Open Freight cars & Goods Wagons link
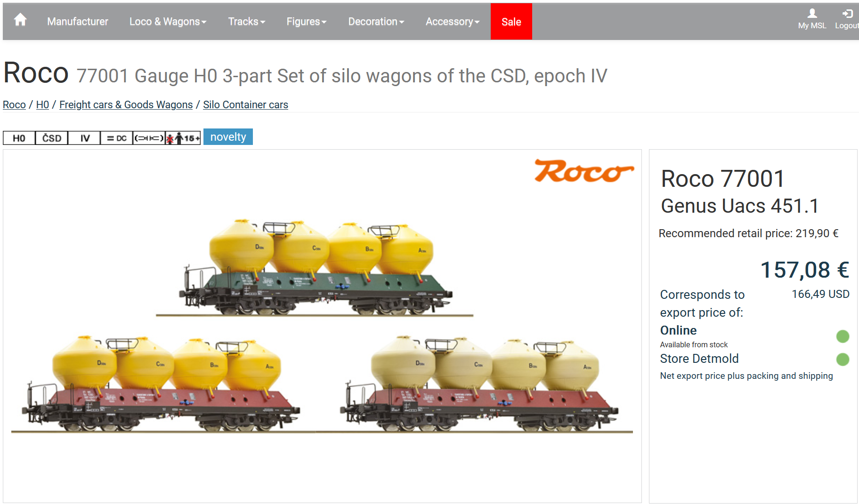 coord(126,104)
